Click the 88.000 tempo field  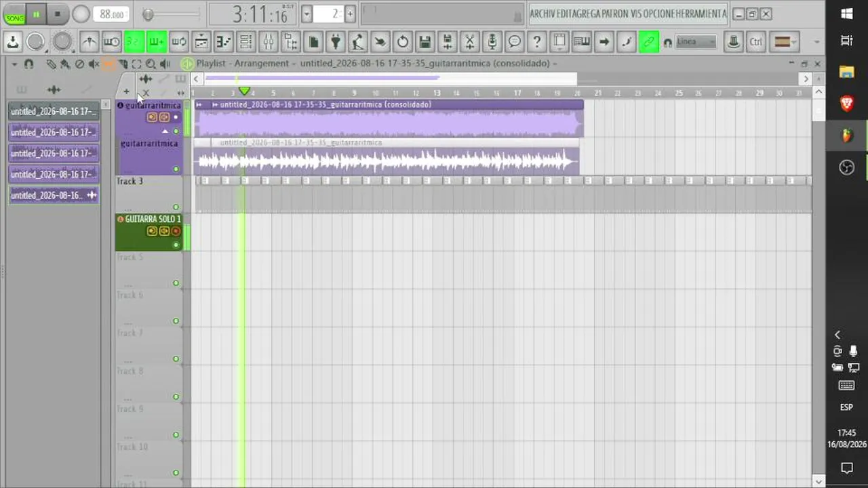click(x=111, y=14)
